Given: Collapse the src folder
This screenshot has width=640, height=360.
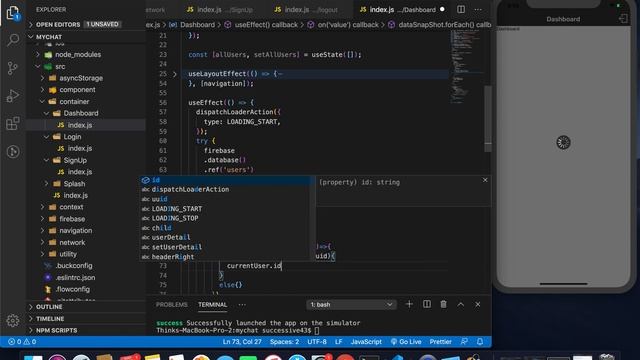Looking at the screenshot, I should coord(60,67).
